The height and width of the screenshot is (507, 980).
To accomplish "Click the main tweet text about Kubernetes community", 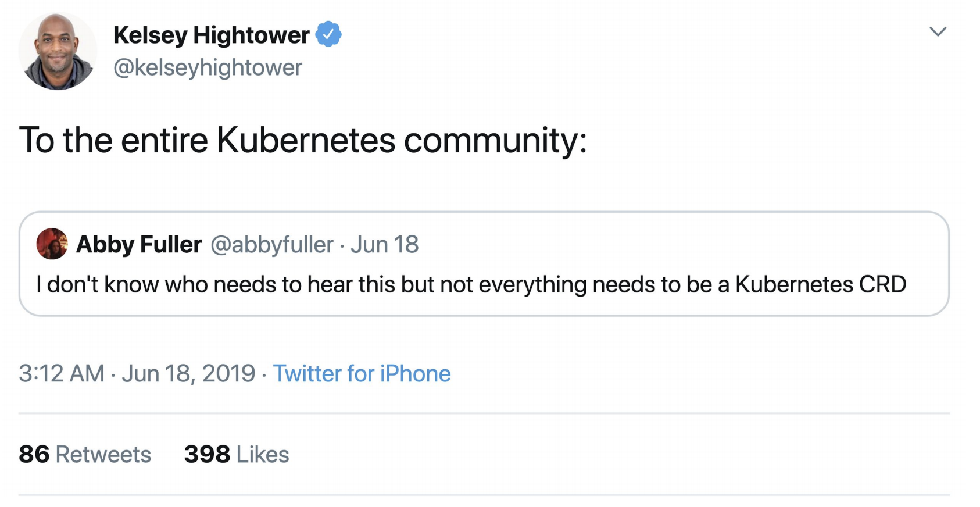I will [x=303, y=140].
